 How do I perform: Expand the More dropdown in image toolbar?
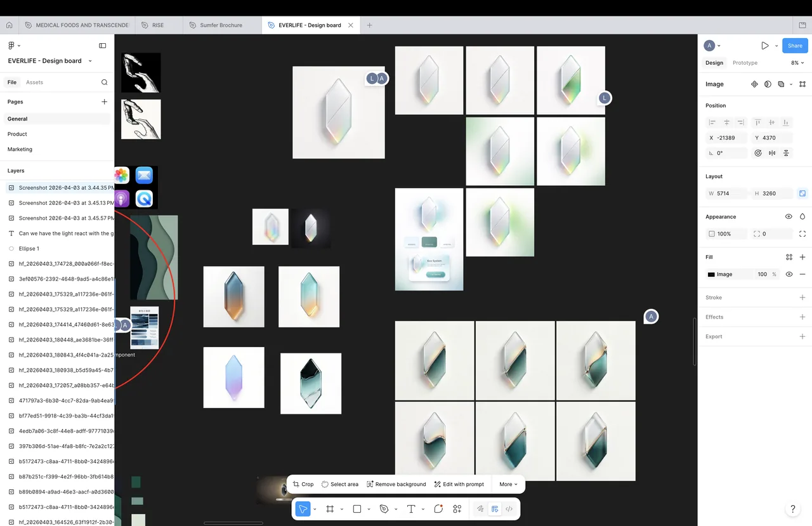pyautogui.click(x=508, y=484)
